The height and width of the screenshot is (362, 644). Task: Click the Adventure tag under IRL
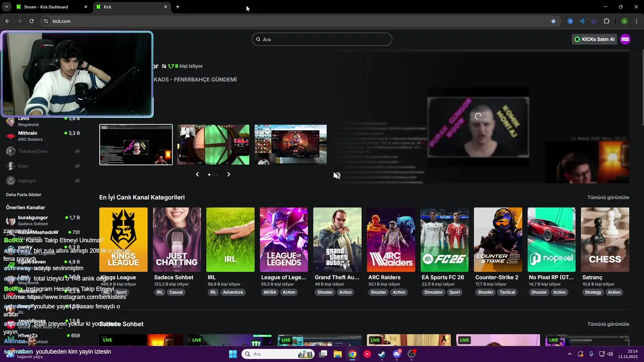point(233,292)
